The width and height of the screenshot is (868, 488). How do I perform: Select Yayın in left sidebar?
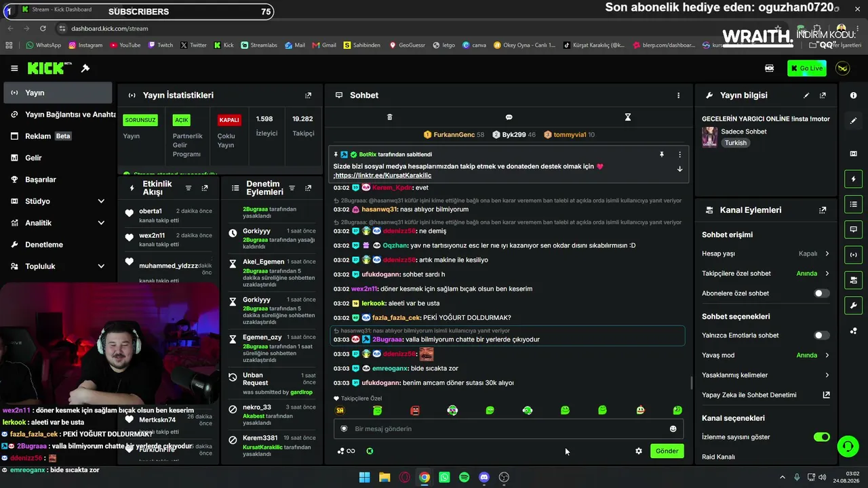[58, 93]
